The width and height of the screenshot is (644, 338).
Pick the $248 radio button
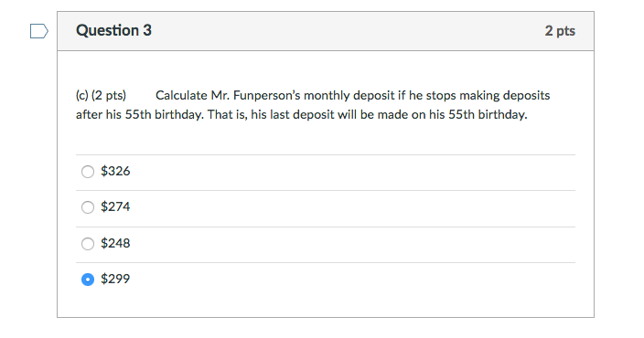coord(88,244)
